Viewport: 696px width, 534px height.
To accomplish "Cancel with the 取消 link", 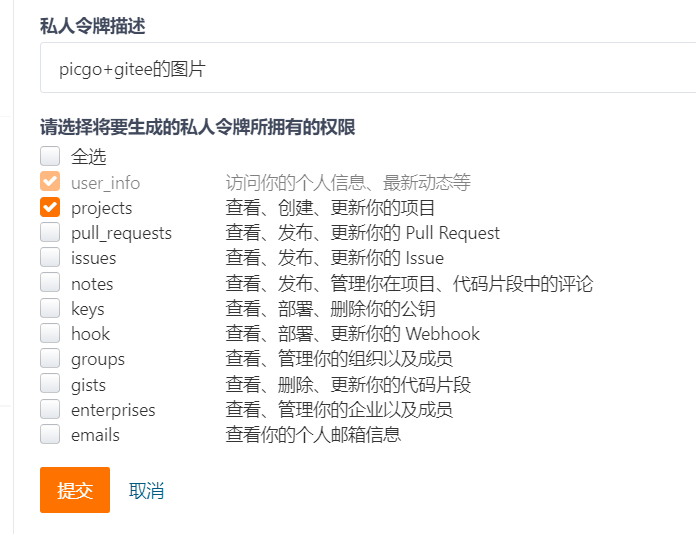I will pos(146,491).
